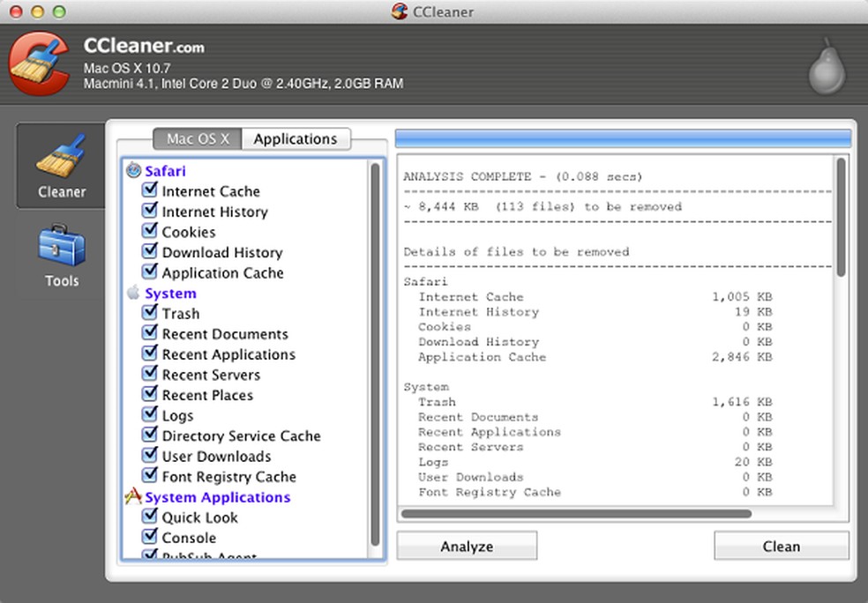Click the pear graphic in the header

point(826,68)
